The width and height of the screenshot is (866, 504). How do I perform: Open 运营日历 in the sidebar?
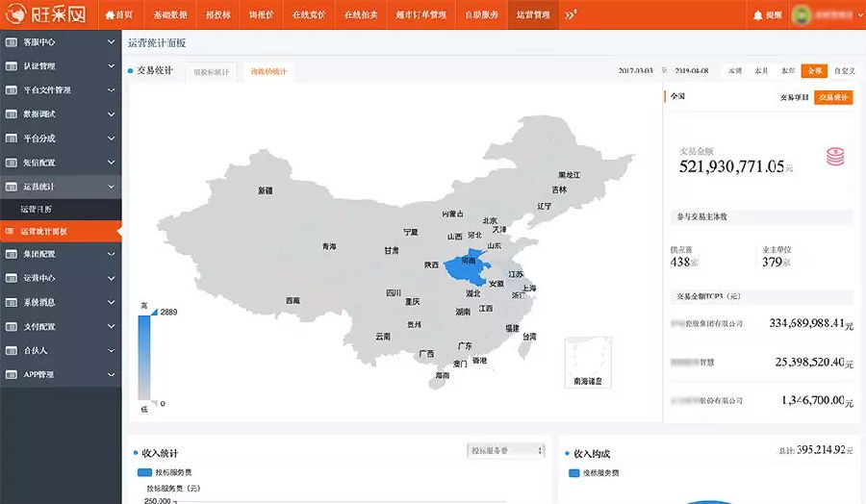(x=38, y=209)
